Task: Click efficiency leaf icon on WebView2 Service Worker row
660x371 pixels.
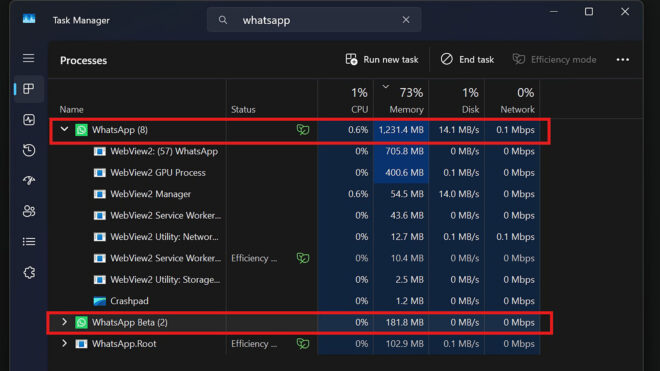Action: coord(303,258)
